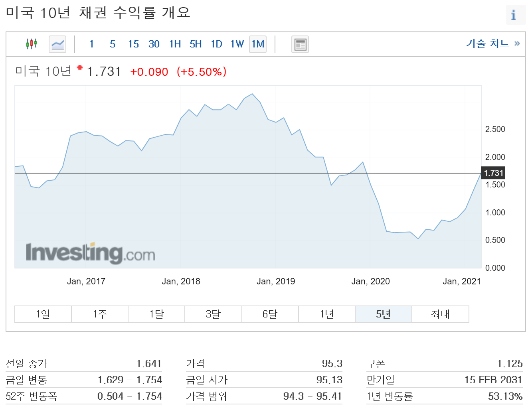Screen dimensions: 532x410
Task: Open the news overlay icon
Action: (x=300, y=44)
